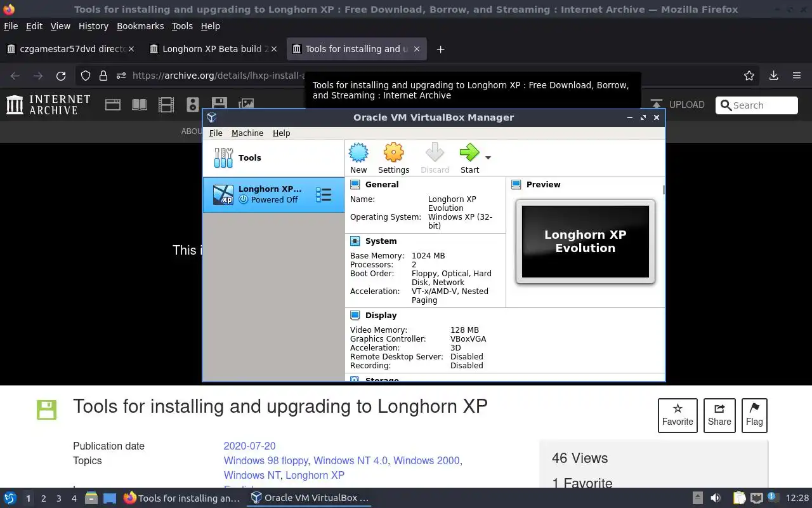
Task: Click the Internet Archive Search field
Action: pos(757,105)
